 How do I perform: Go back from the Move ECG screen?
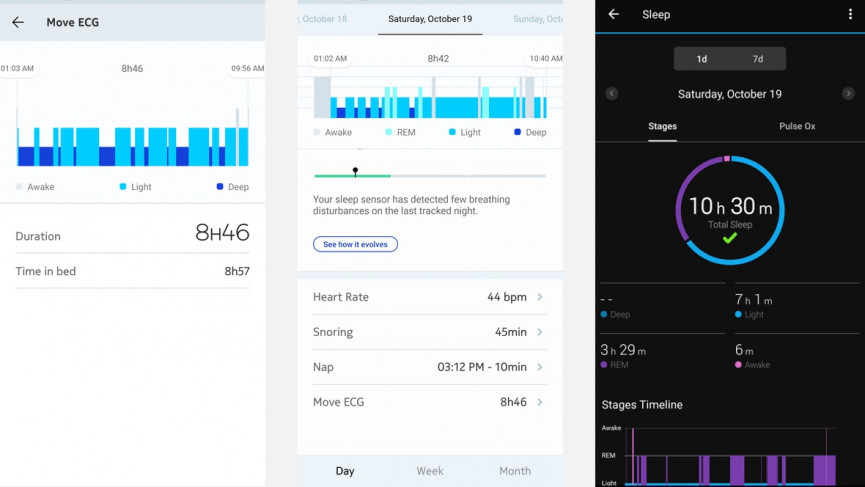click(x=18, y=22)
